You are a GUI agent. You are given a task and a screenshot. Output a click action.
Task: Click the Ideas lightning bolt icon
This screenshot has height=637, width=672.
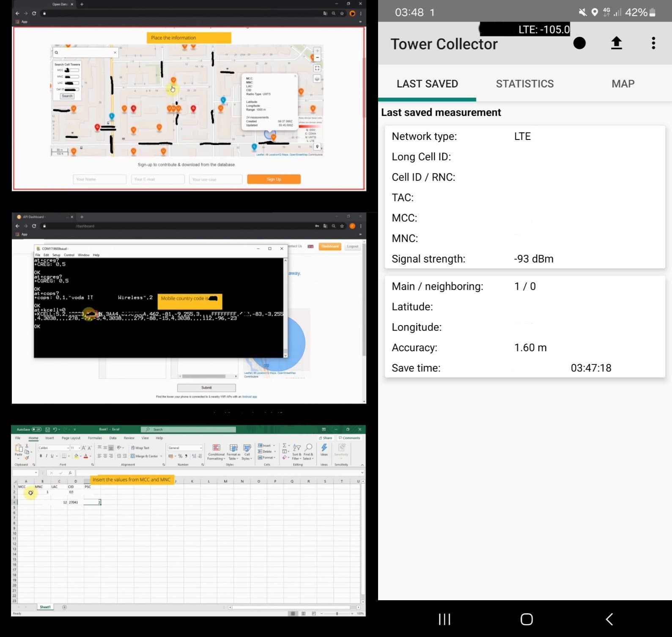click(x=324, y=448)
